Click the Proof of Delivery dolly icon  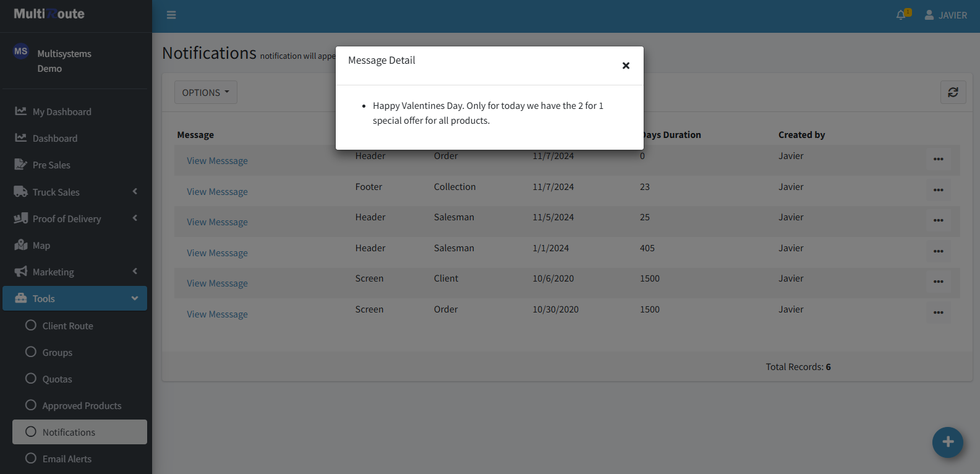21,218
